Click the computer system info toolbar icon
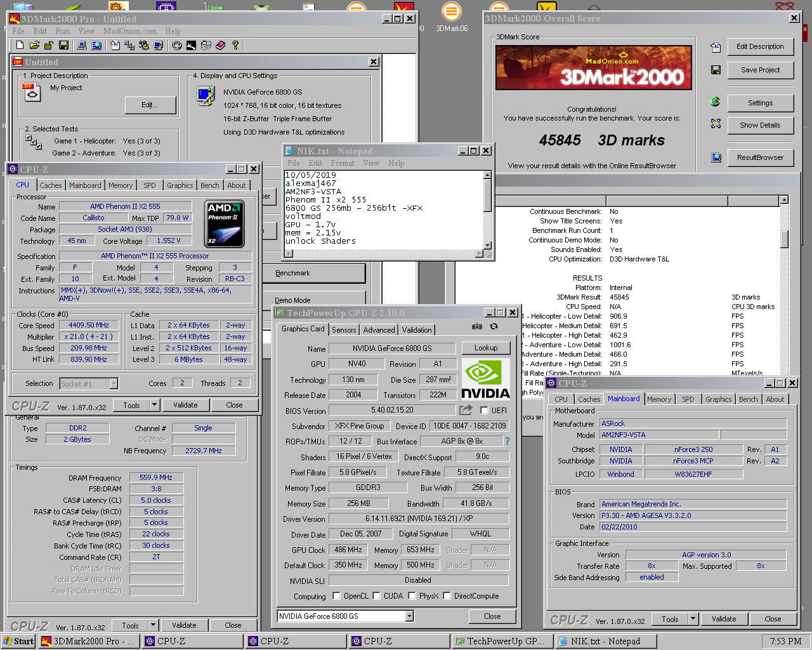812x650 pixels. (82, 45)
